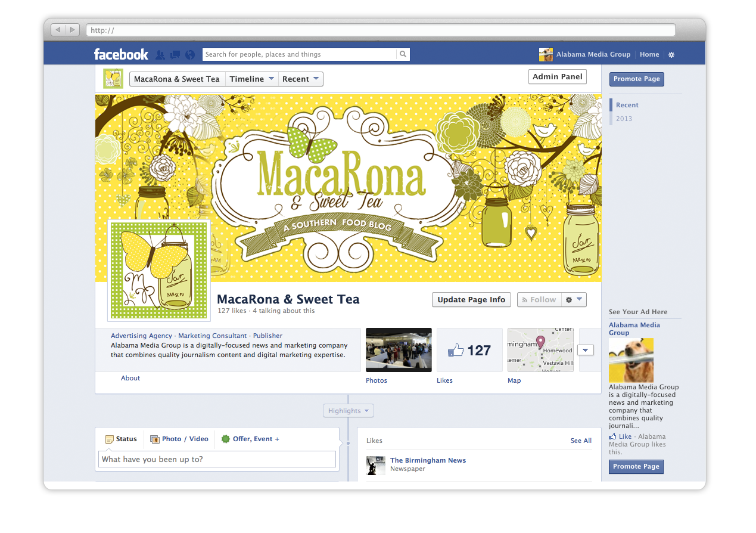The image size is (756, 533).
Task: Click Promote Page button under the ad
Action: click(636, 466)
